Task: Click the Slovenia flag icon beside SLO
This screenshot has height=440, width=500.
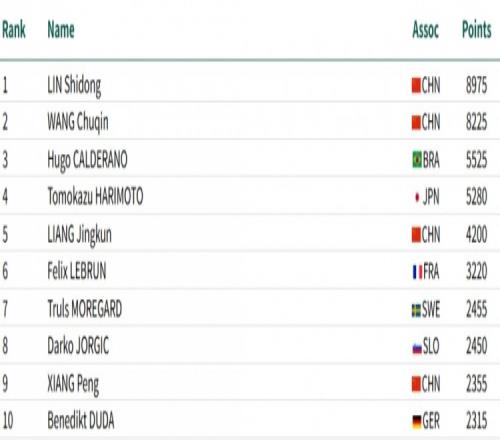Action: click(x=417, y=348)
